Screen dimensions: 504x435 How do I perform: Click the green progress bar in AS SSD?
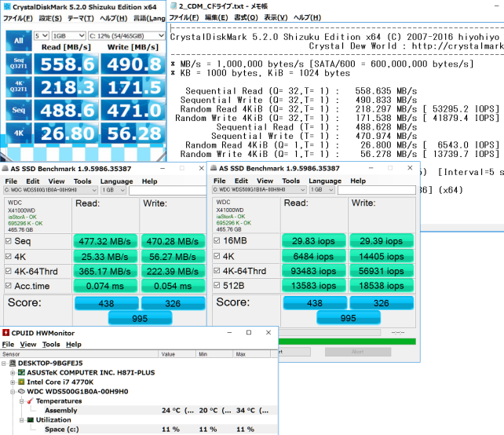[347, 342]
